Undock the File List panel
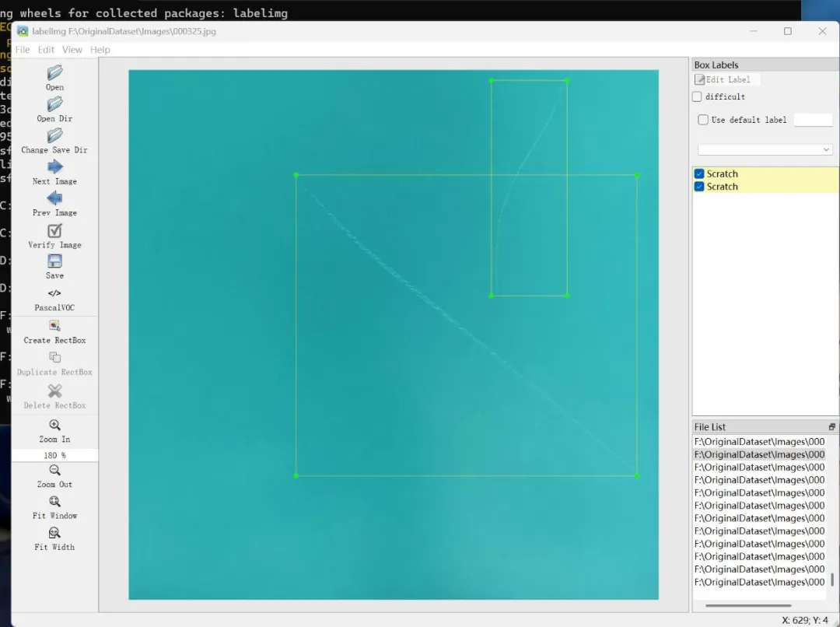 (832, 426)
